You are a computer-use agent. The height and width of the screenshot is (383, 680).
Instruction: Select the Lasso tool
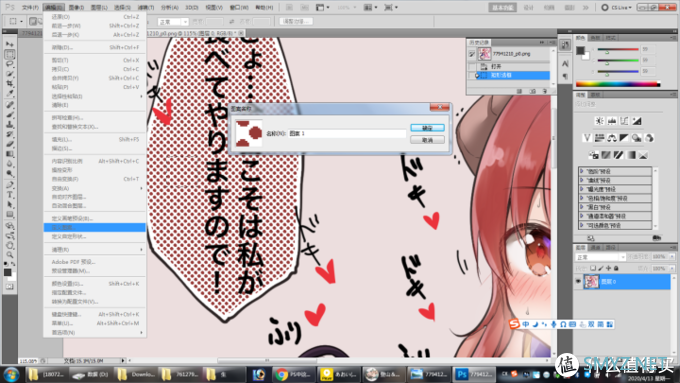[10, 64]
